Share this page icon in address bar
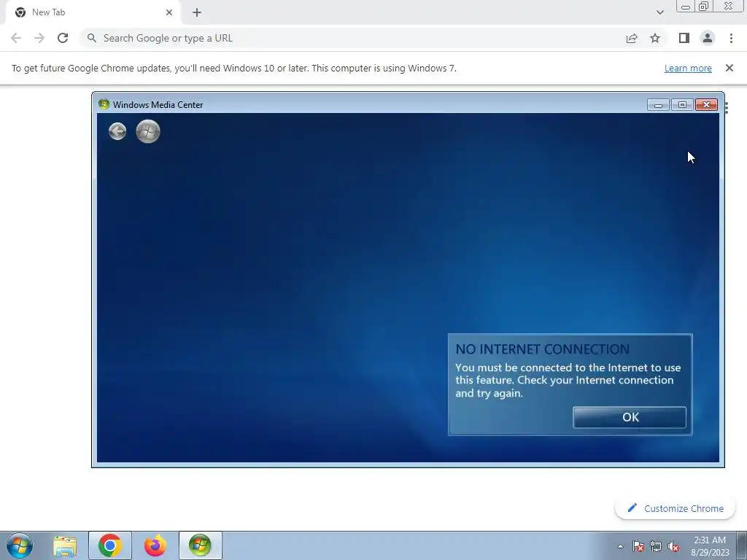The image size is (747, 560). click(632, 38)
